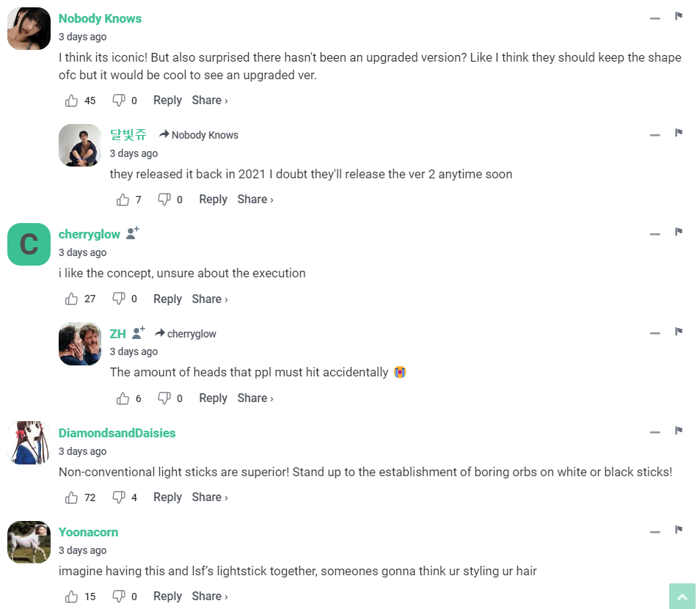This screenshot has height=609, width=700.
Task: Collapse the DiamondsandDaisies comment
Action: click(x=655, y=432)
